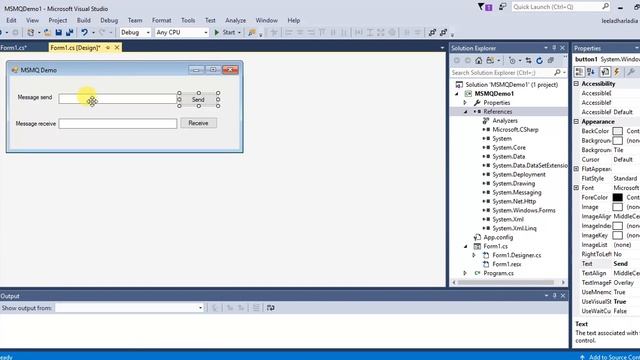Screen dimensions: 640x360
Task: Open the Analyze menu
Action: click(236, 20)
